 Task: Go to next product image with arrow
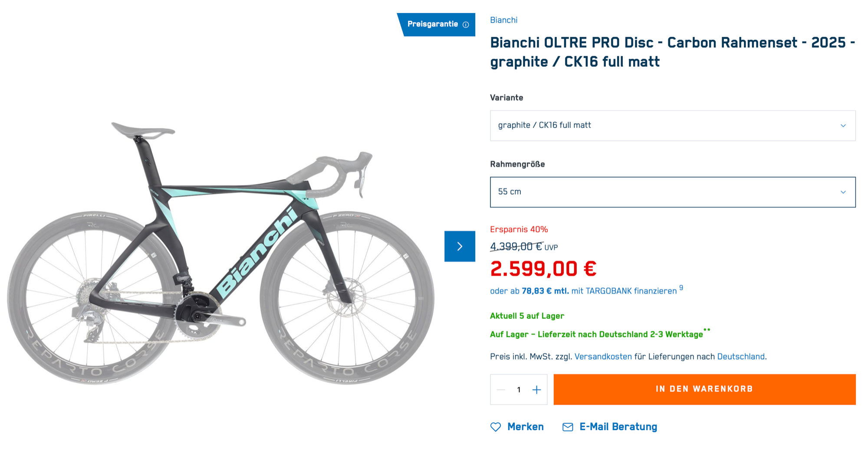460,246
